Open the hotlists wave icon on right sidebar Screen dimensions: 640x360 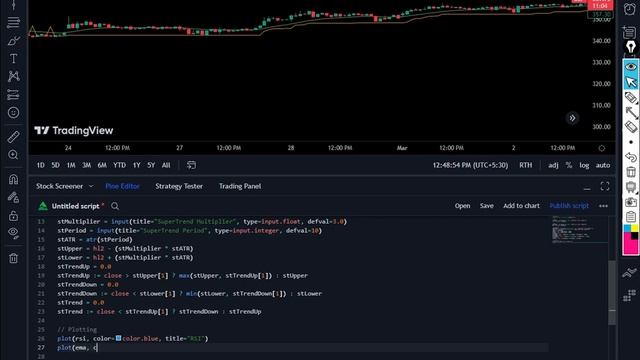[629, 273]
